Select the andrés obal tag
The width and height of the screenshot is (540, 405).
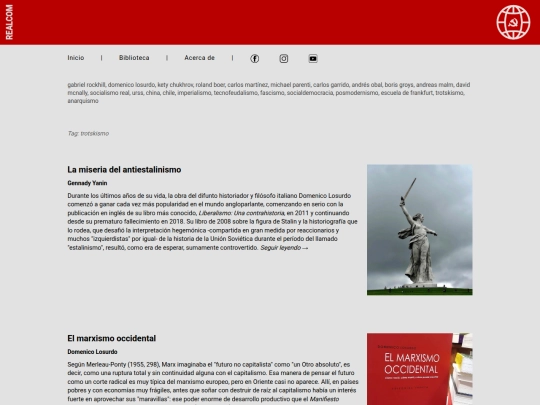[367, 85]
